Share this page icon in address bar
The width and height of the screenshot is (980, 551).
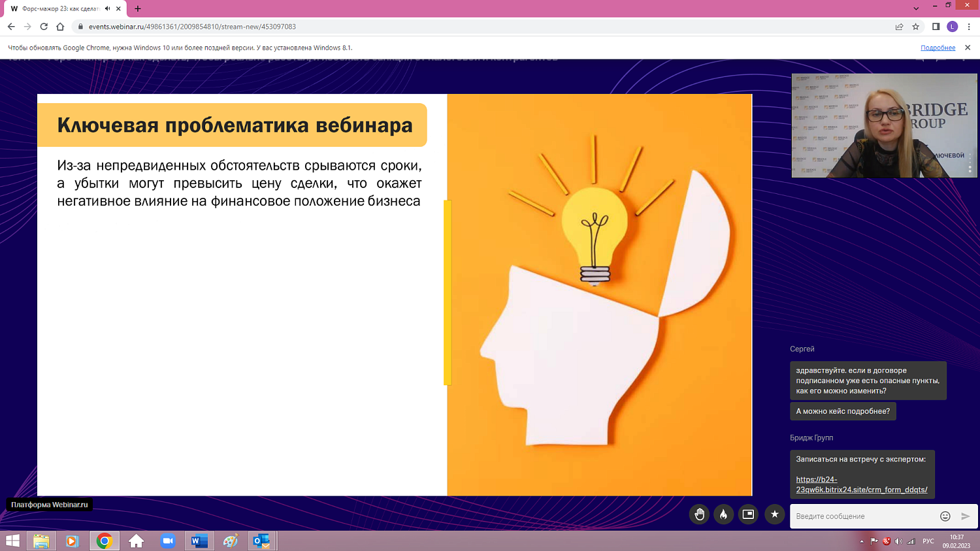(x=899, y=27)
